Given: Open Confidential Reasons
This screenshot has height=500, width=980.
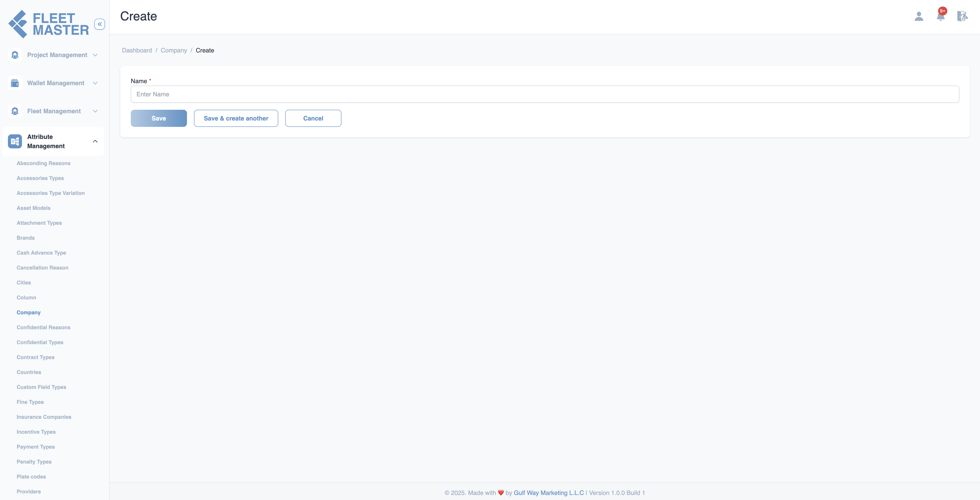Looking at the screenshot, I should point(43,327).
